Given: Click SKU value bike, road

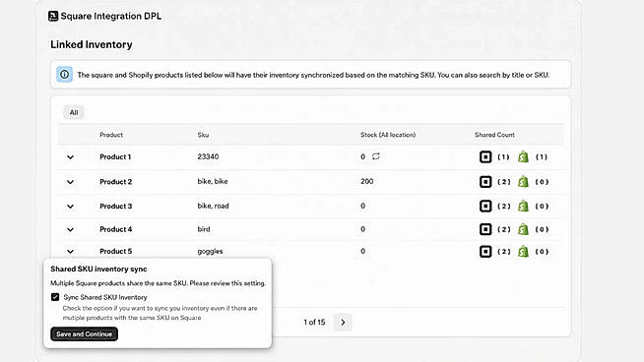Looking at the screenshot, I should coord(213,206).
